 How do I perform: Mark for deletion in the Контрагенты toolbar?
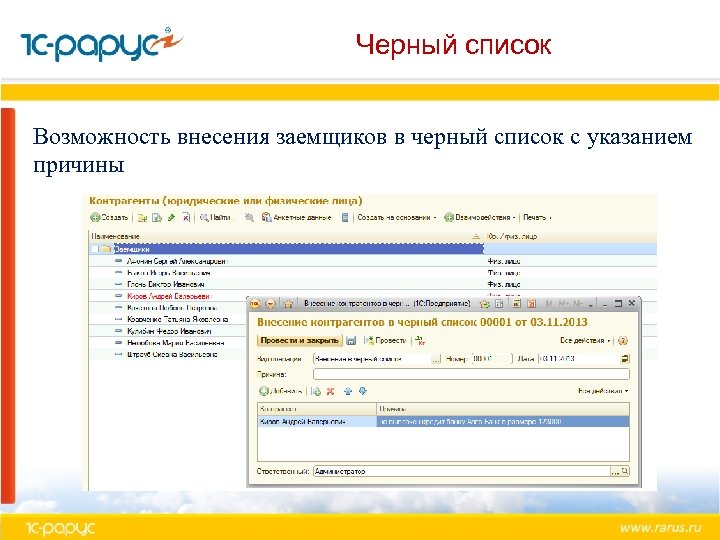tap(186, 218)
